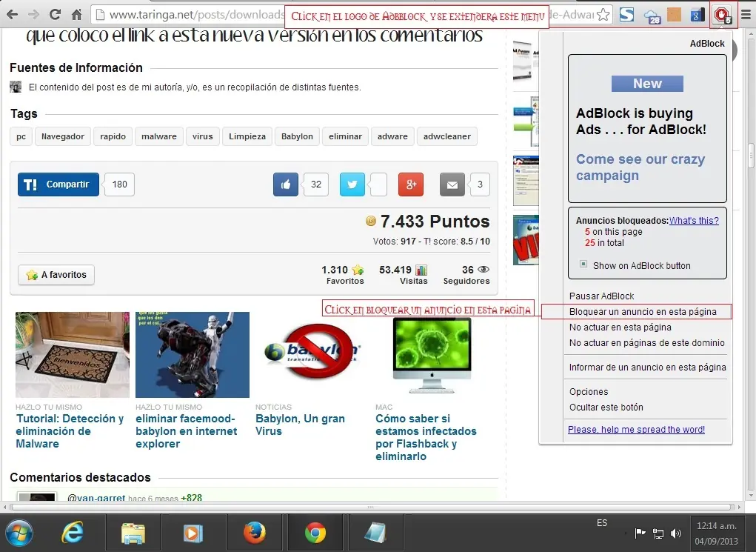Click the malware tag
The image size is (756, 552).
click(159, 136)
